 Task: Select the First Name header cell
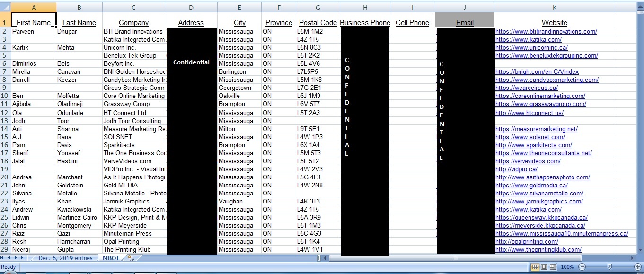34,20
